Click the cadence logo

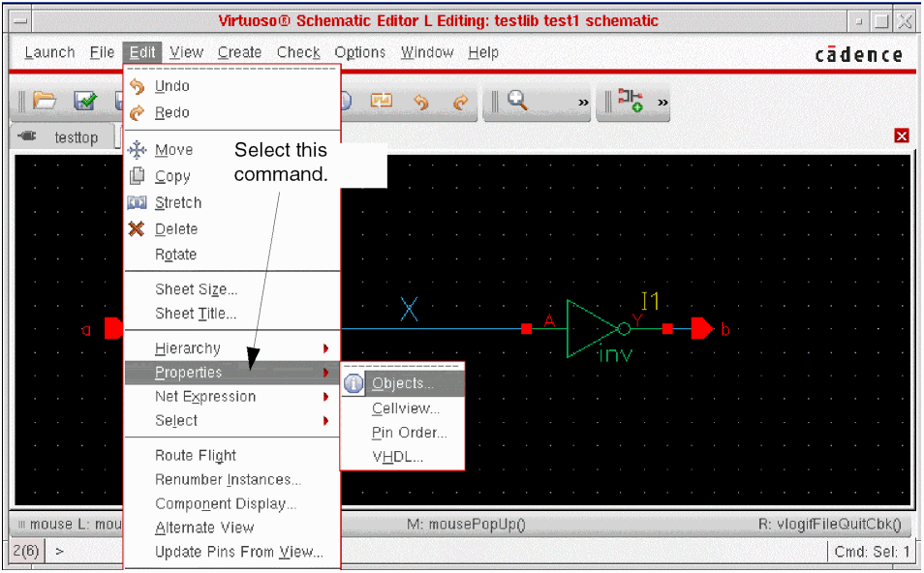point(858,55)
